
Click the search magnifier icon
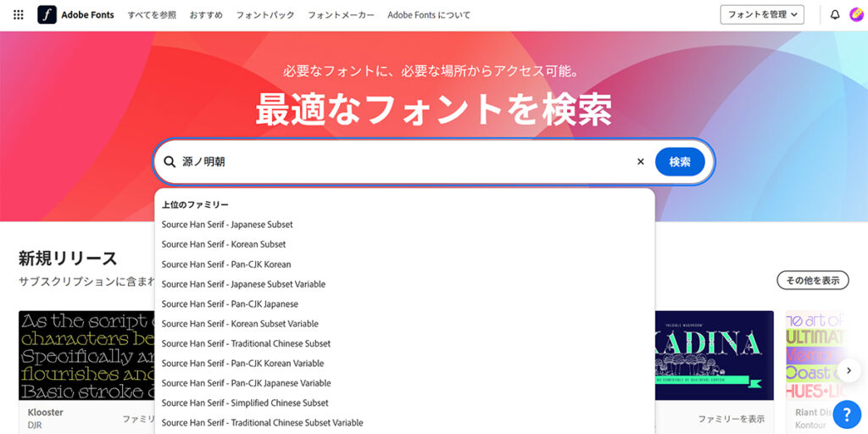tap(170, 162)
